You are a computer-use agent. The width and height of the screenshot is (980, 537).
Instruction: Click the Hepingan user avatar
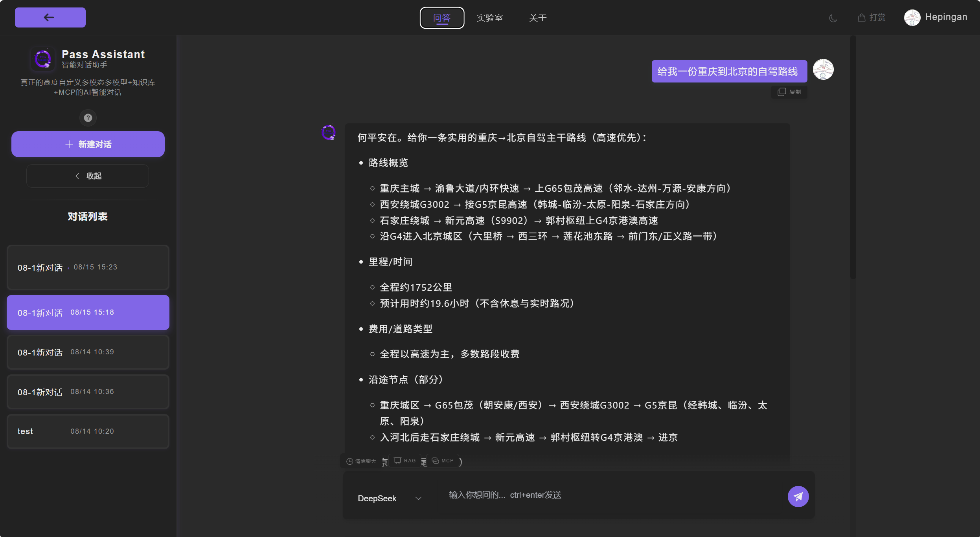click(912, 18)
